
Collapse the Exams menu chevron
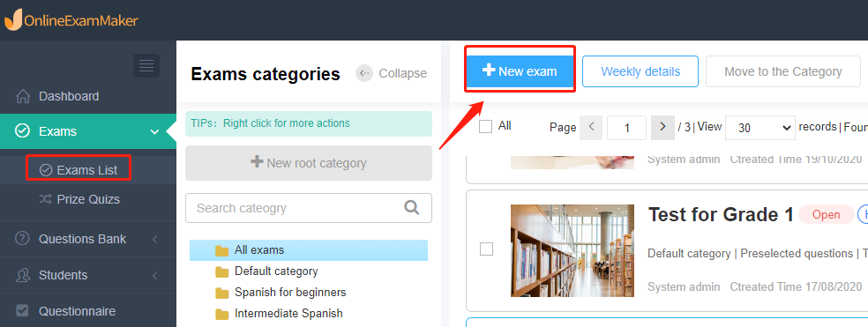coord(154,131)
